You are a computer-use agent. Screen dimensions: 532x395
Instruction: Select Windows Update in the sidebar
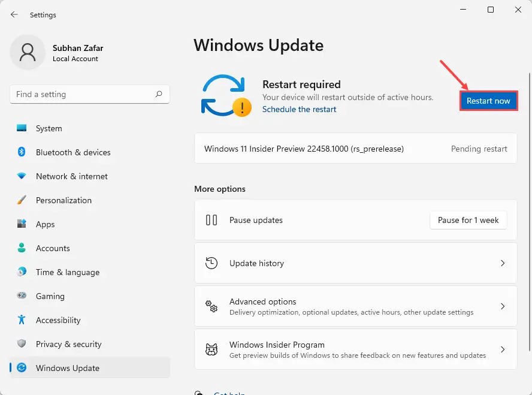click(x=90, y=368)
